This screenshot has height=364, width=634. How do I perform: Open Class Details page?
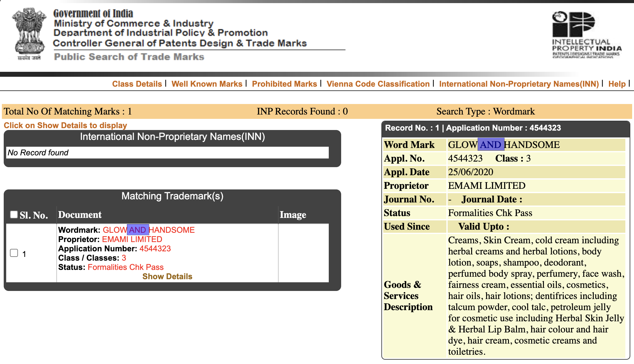(x=137, y=84)
